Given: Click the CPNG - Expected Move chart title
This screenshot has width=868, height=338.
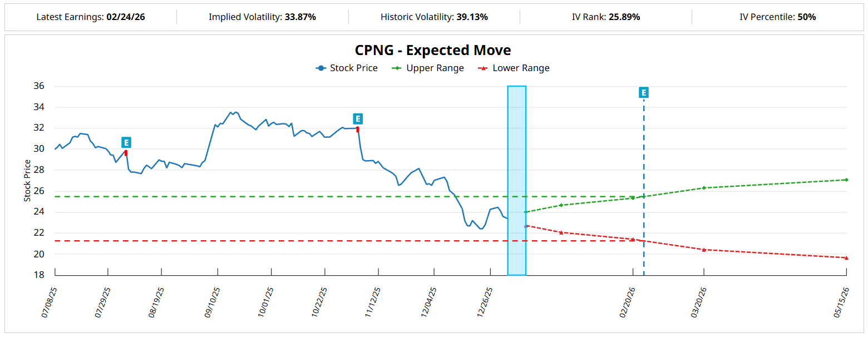Looking at the screenshot, I should [433, 50].
